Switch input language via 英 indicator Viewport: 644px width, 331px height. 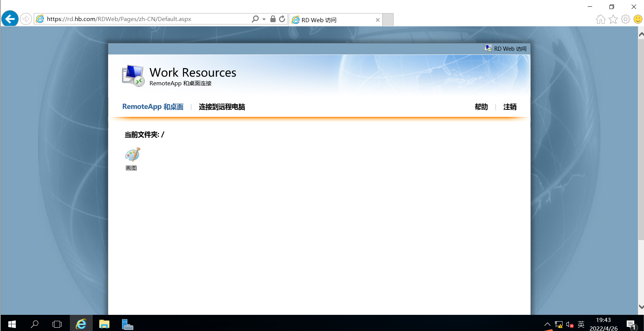581,324
